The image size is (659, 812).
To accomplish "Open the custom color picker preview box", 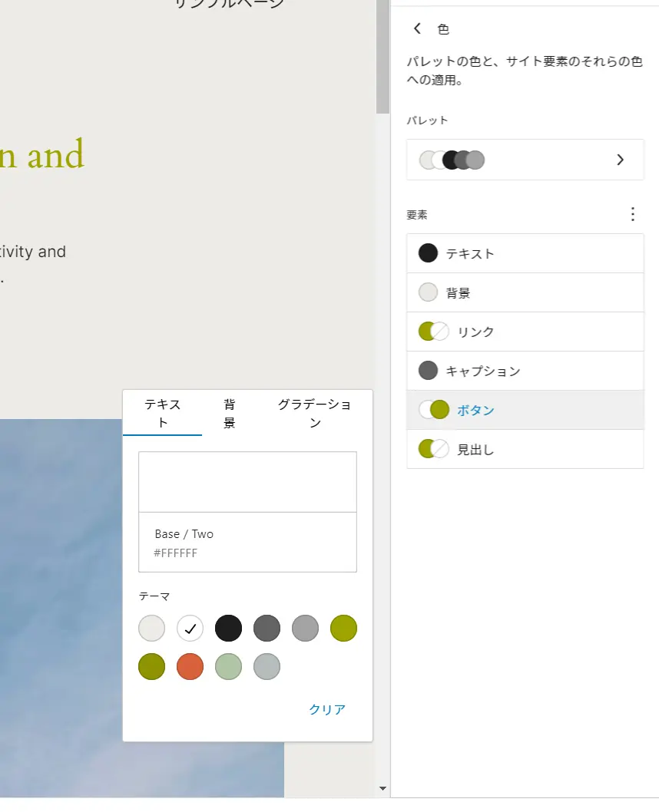I will 247,482.
